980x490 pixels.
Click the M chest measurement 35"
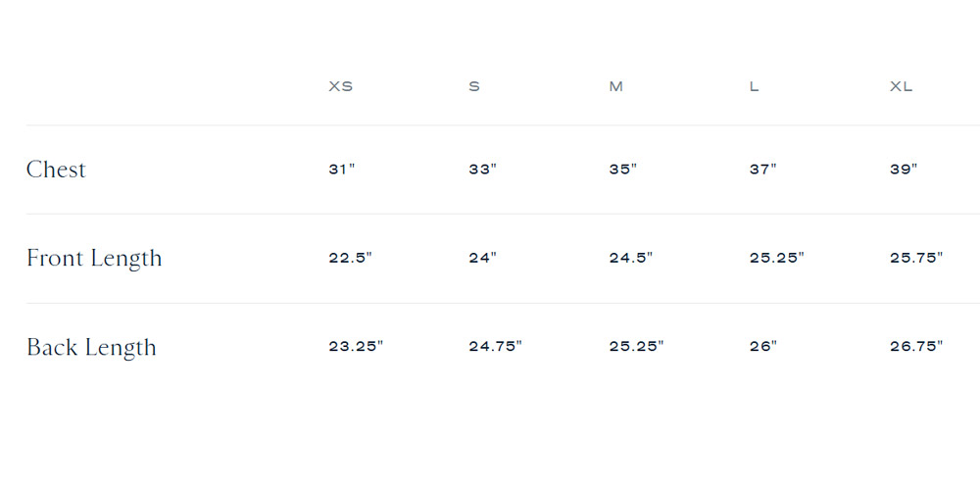[x=622, y=170]
